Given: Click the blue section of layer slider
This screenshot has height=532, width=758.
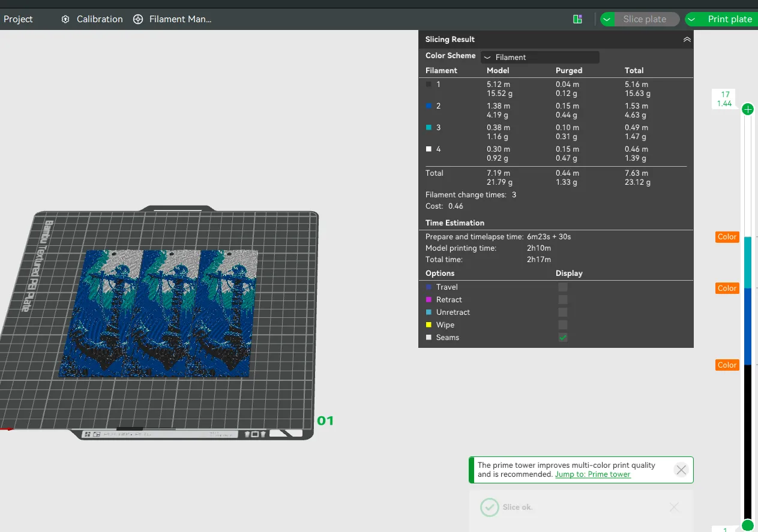Looking at the screenshot, I should coord(748,326).
